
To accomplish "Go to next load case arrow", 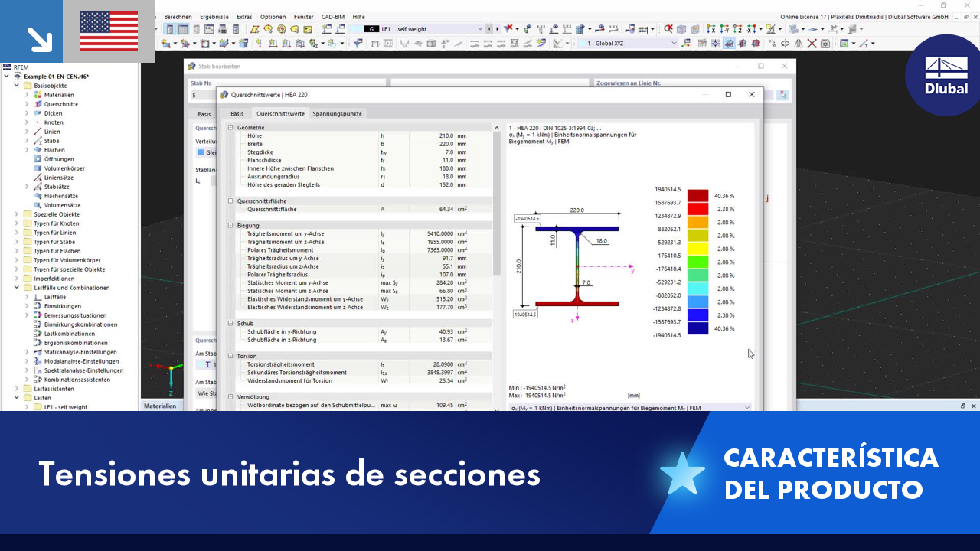I will click(497, 29).
